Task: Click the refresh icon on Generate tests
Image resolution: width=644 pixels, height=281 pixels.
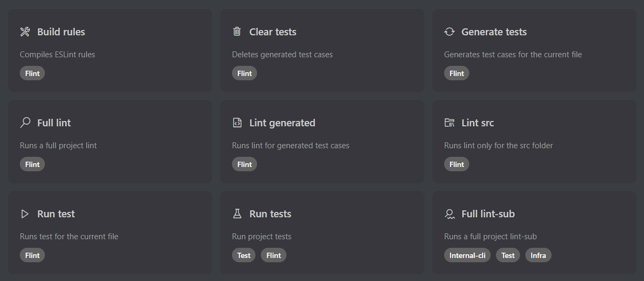Action: [x=449, y=32]
